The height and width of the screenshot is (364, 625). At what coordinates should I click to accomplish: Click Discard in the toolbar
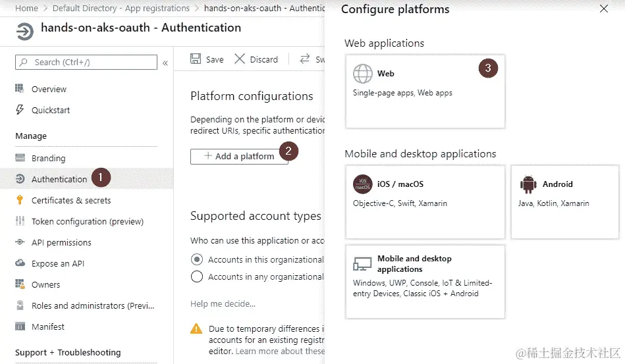[x=256, y=59]
